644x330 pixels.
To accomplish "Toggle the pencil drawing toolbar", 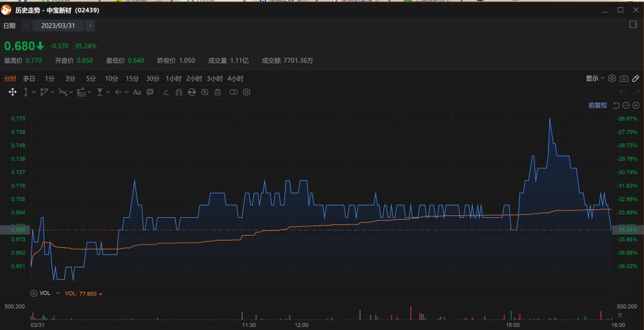I will (636, 78).
